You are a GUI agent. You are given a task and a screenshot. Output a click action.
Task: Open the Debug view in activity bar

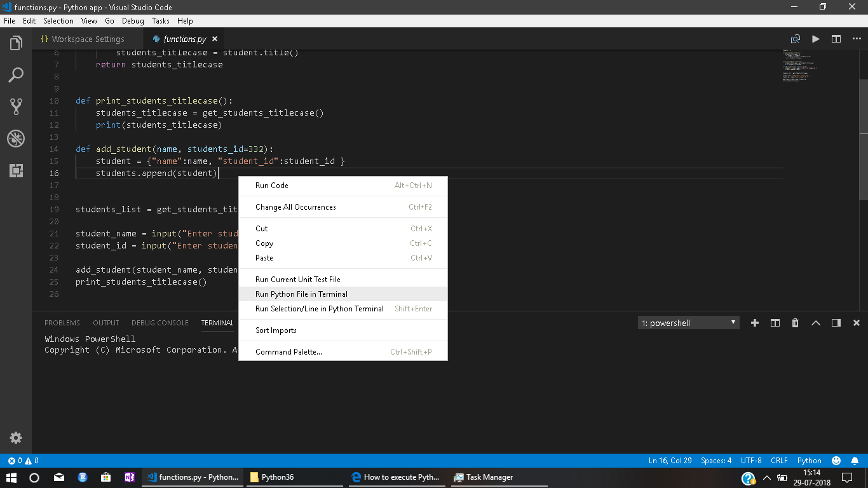coord(16,139)
